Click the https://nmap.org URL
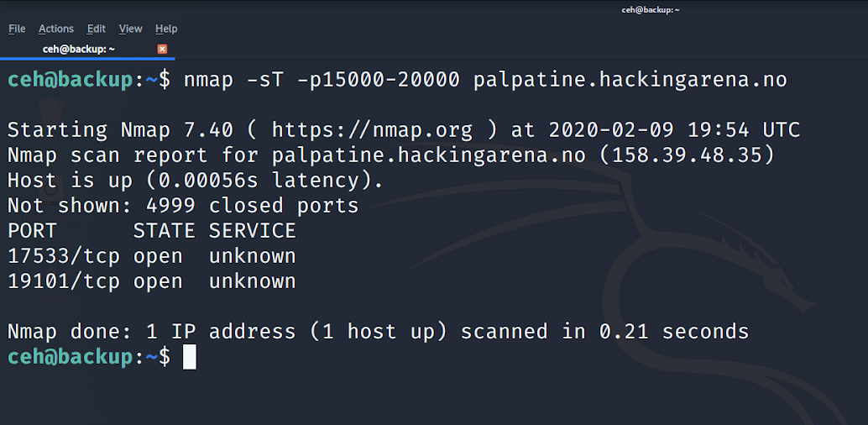868x425 pixels. point(372,130)
